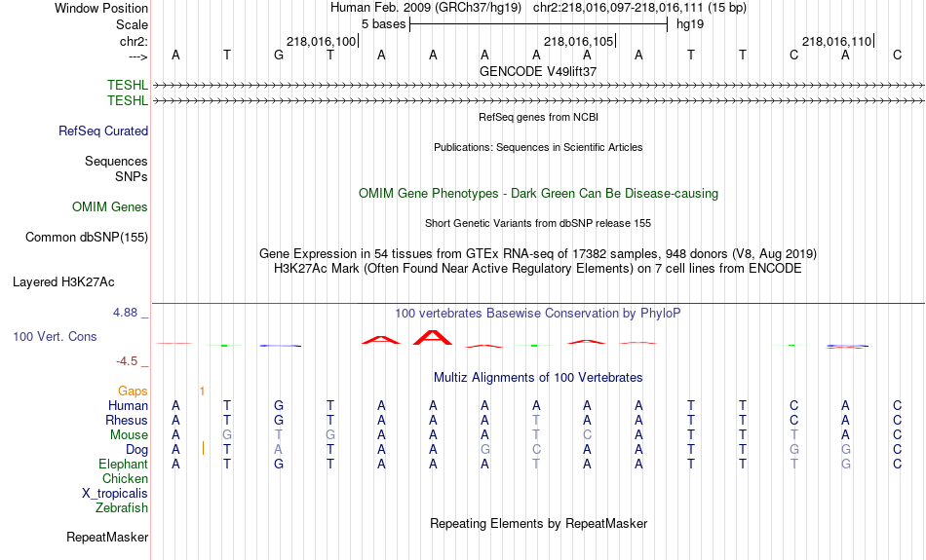
Task: Click Short Genetic Variants dbSNP title
Action: click(538, 223)
